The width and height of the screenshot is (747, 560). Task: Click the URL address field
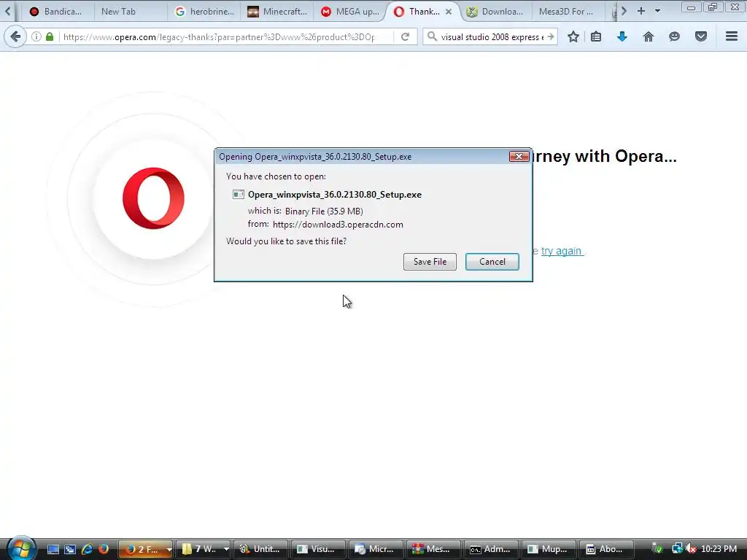pos(219,36)
